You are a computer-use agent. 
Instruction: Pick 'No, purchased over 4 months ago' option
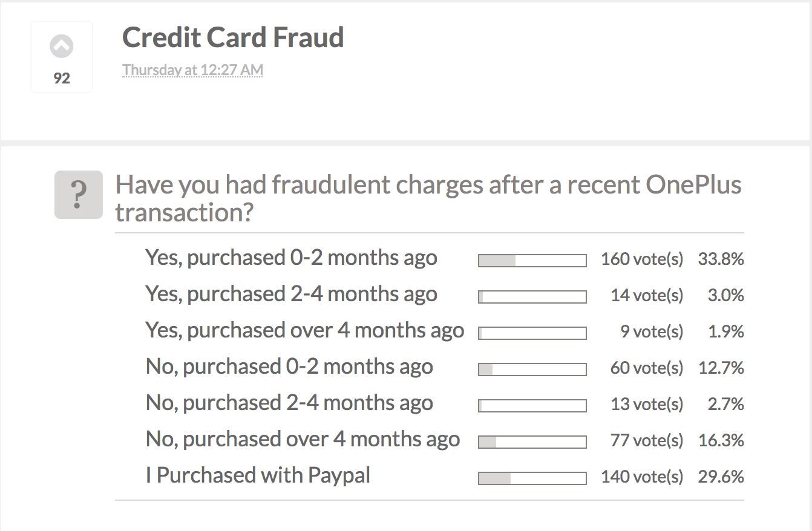tap(303, 440)
